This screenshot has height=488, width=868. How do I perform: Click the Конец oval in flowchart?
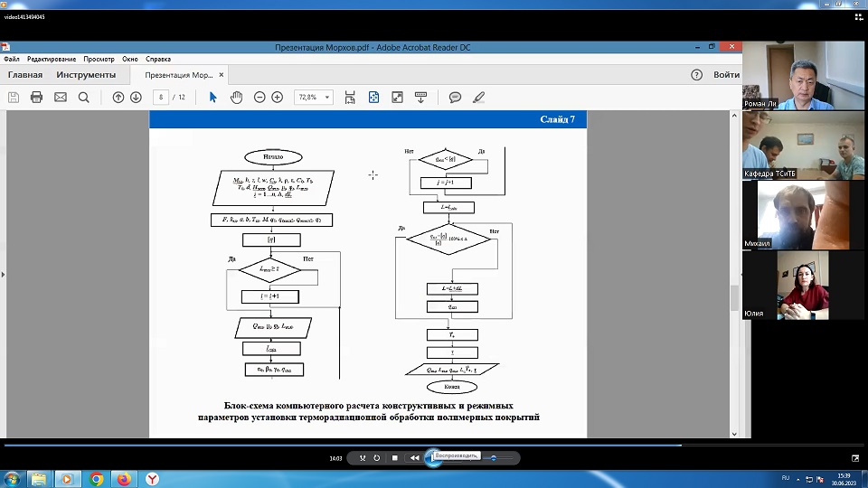(x=452, y=387)
